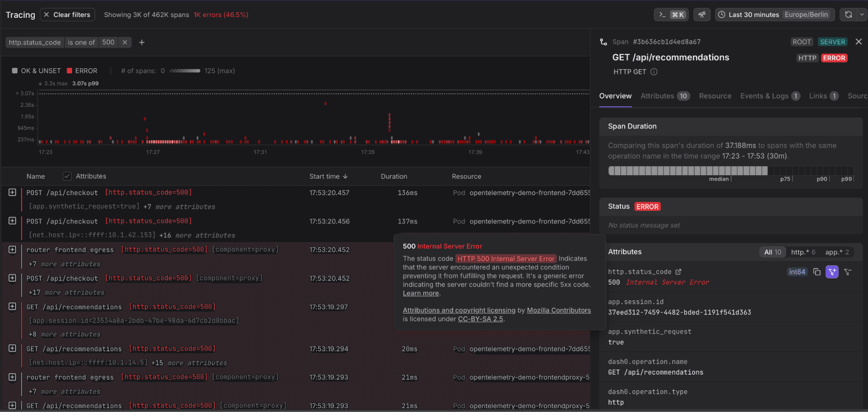Open the http.status_code filter field
The width and height of the screenshot is (868, 412).
pyautogui.click(x=35, y=42)
